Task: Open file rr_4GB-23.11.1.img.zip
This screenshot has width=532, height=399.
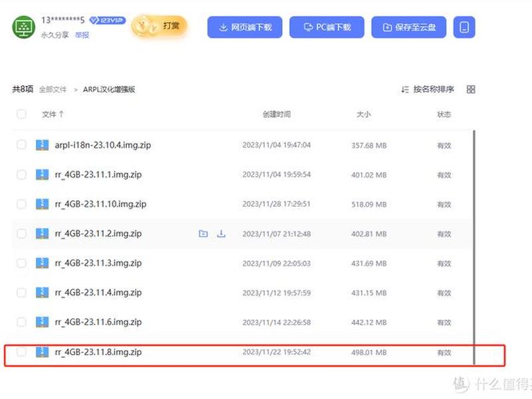Action: point(98,175)
